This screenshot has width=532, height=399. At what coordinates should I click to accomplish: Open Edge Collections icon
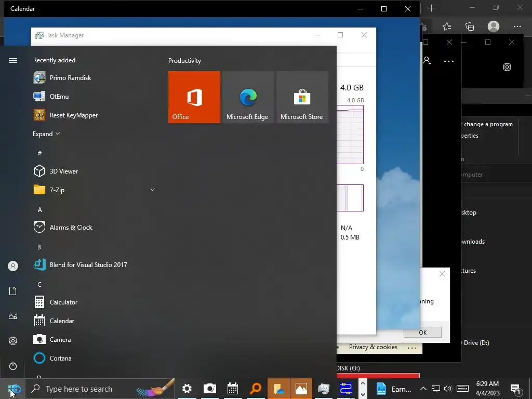[470, 26]
